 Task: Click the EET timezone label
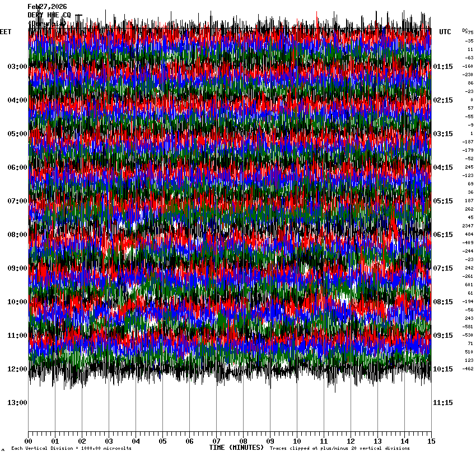pyautogui.click(x=6, y=32)
